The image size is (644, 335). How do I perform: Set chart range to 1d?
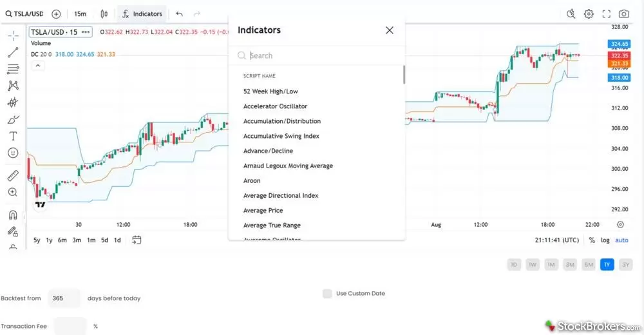[117, 240]
